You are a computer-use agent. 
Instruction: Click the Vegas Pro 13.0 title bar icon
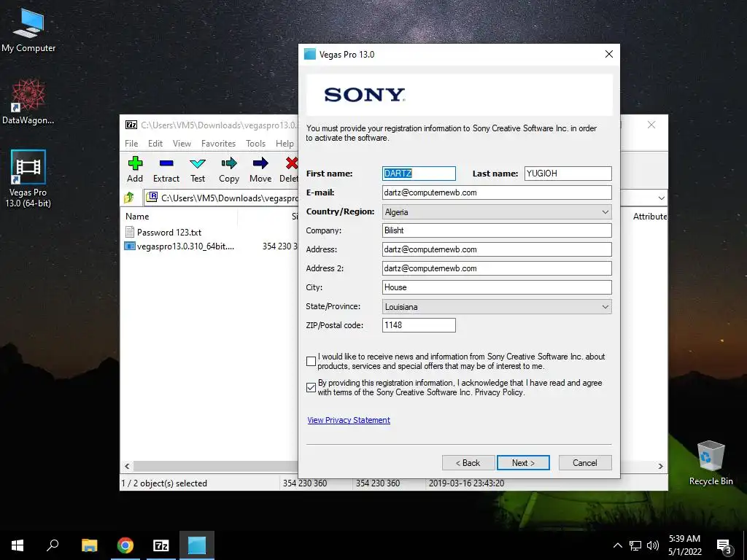[309, 54]
